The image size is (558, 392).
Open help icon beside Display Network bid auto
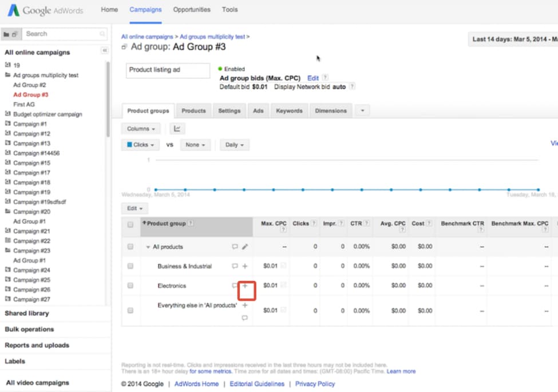point(352,86)
